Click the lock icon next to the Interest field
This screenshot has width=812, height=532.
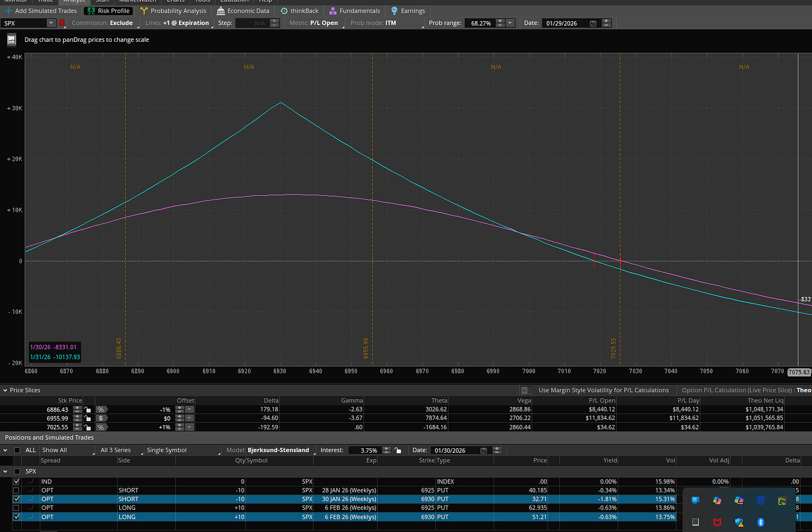(397, 450)
